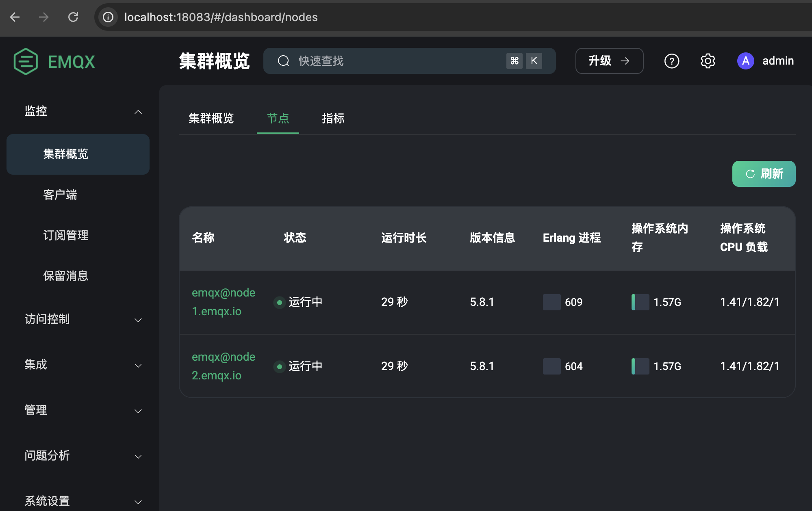Click Erlang process bar for 609

(551, 302)
